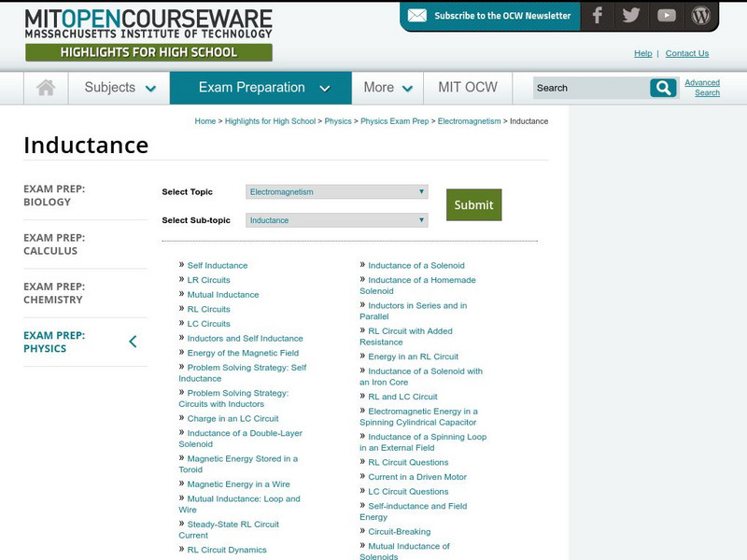
Task: Click the search magnifier icon
Action: pos(663,87)
